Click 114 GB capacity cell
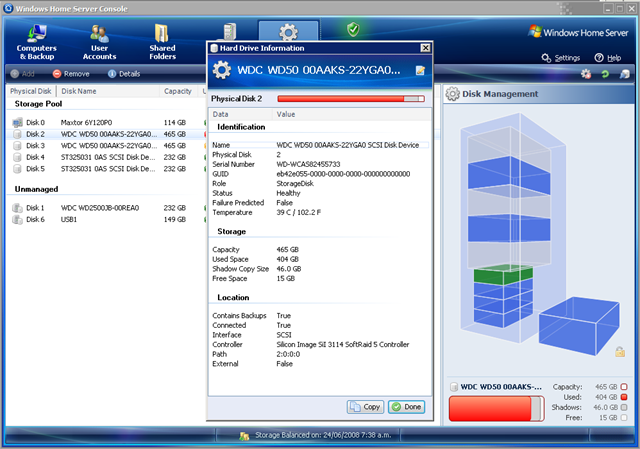Viewport: 640px width, 449px height. (x=175, y=122)
